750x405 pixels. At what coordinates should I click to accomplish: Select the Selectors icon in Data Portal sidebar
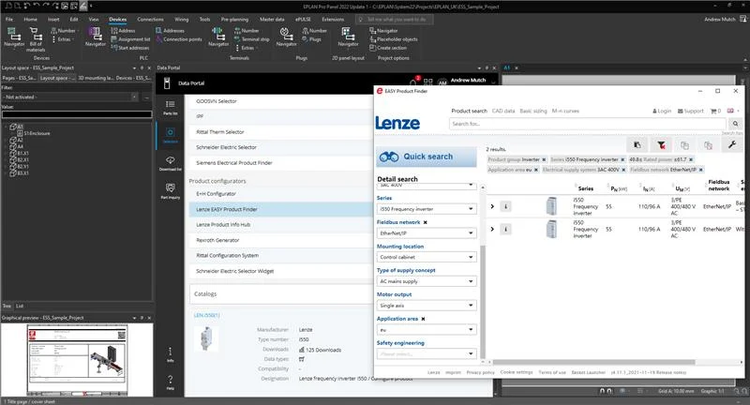coord(170,135)
